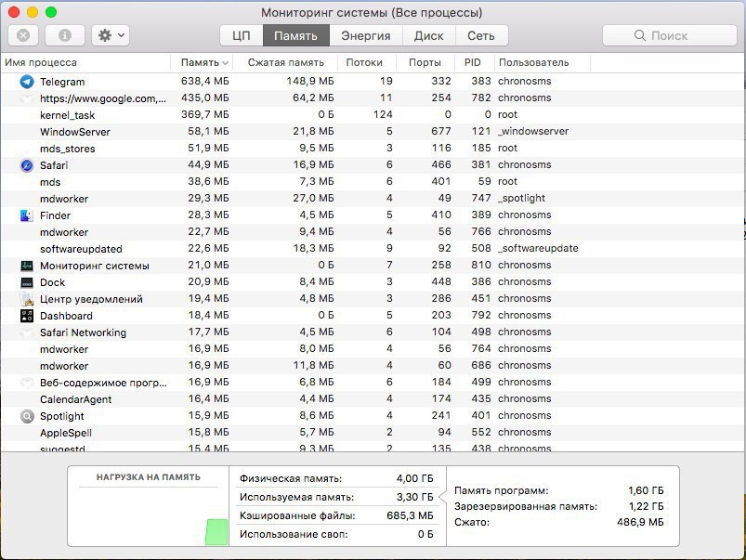
Task: Click the process info (i) toolbar button
Action: (x=65, y=35)
